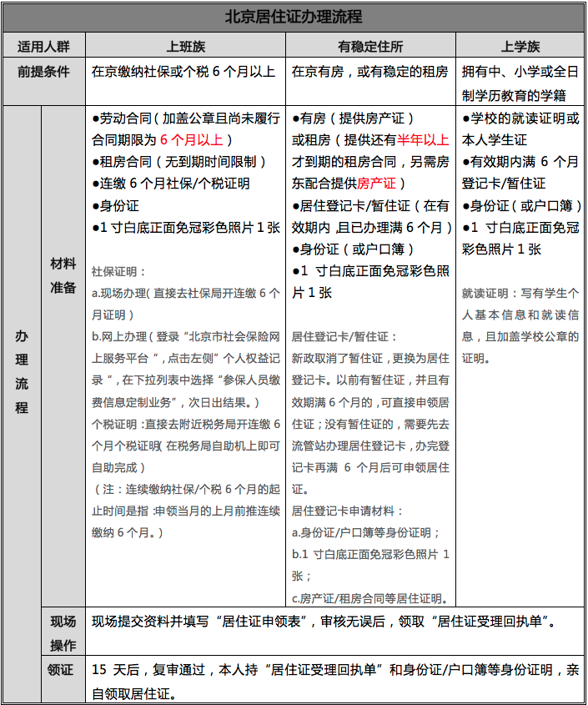This screenshot has height=705, width=588.
Task: Click 学校的就读证明或本人学生证 bullet item
Action: click(520, 128)
